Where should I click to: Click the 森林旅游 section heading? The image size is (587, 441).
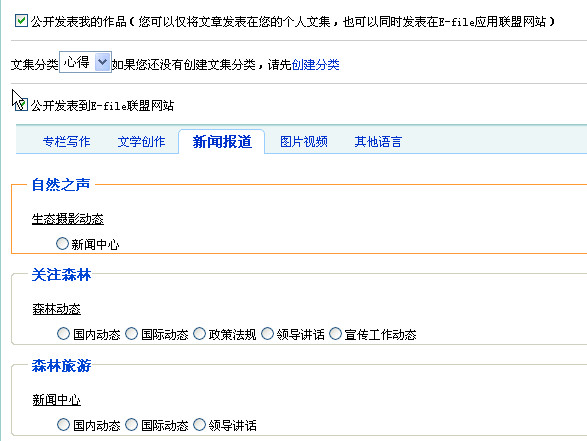point(61,365)
